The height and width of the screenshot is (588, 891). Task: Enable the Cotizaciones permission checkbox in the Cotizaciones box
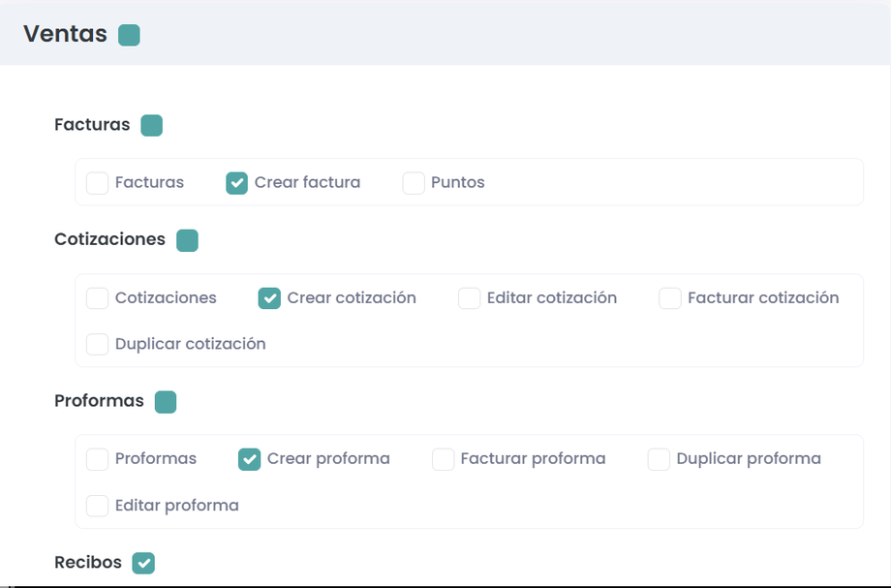tap(97, 298)
